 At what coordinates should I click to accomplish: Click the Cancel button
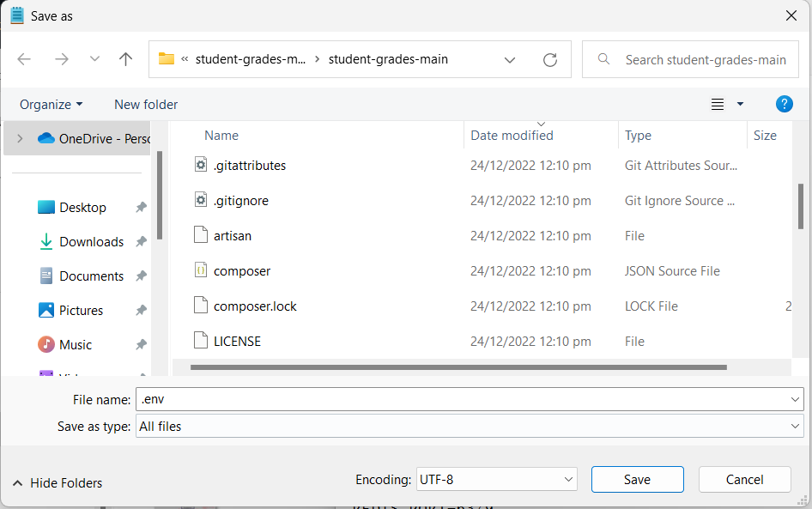point(745,480)
